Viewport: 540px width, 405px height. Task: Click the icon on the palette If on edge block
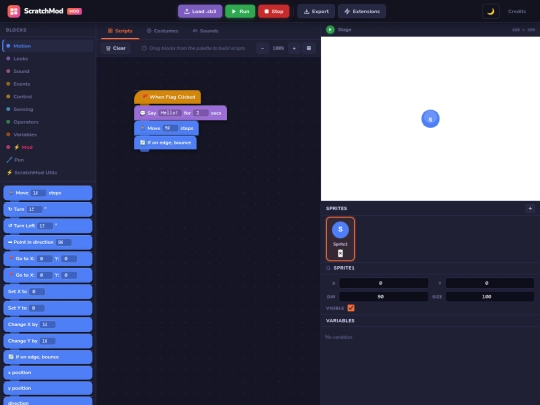[11, 357]
